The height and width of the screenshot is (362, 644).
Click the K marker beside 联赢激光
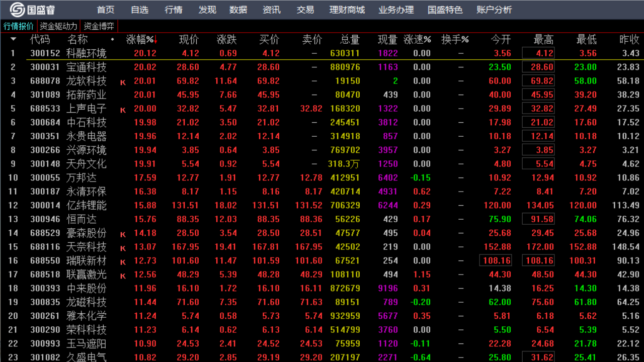123,275
